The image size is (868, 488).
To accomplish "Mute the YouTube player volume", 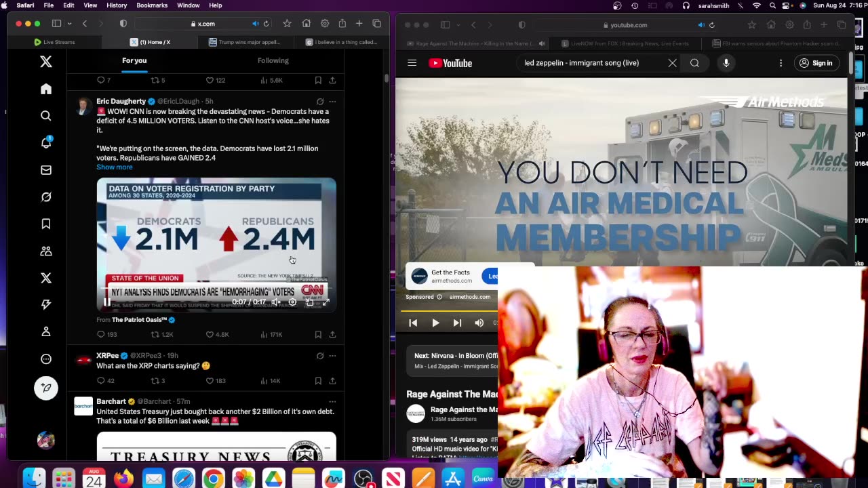I will coord(479,323).
